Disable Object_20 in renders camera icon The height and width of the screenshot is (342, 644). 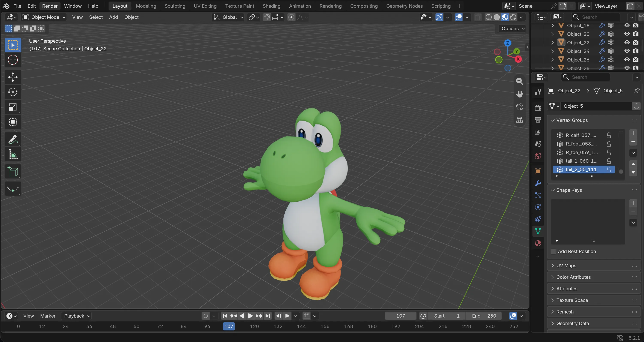635,34
